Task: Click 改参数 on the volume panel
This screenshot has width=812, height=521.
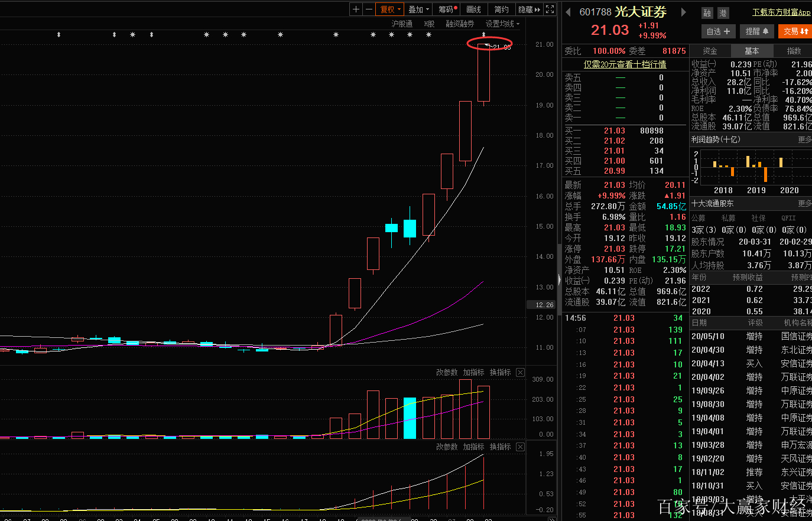Action: 447,372
